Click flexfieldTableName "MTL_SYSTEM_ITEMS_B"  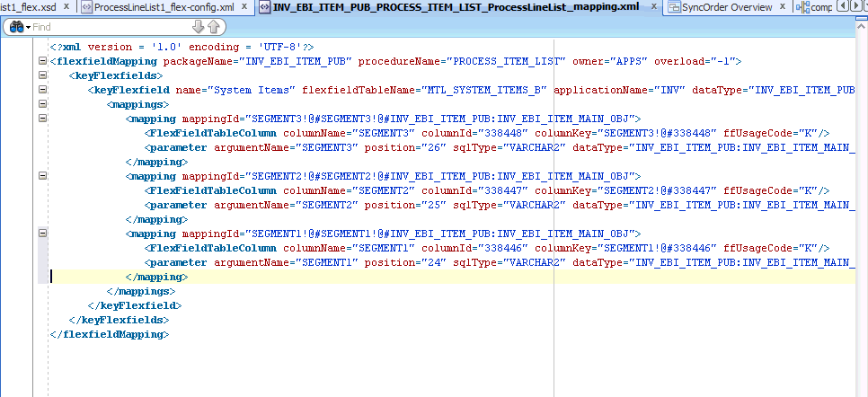pos(485,90)
